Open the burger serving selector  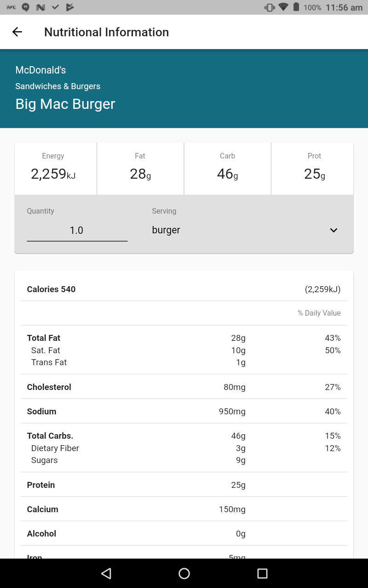tap(239, 230)
